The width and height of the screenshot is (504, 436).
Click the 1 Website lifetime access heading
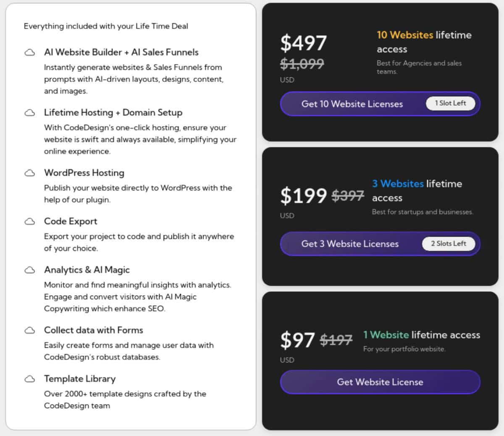[x=421, y=335]
